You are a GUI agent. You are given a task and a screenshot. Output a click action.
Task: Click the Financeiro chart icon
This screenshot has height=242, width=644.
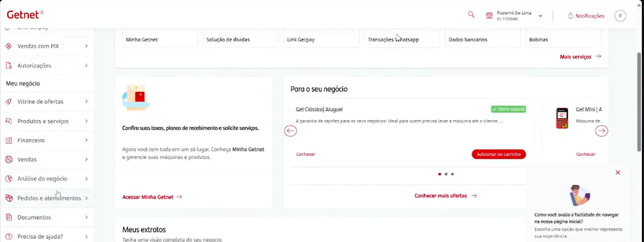(8, 140)
